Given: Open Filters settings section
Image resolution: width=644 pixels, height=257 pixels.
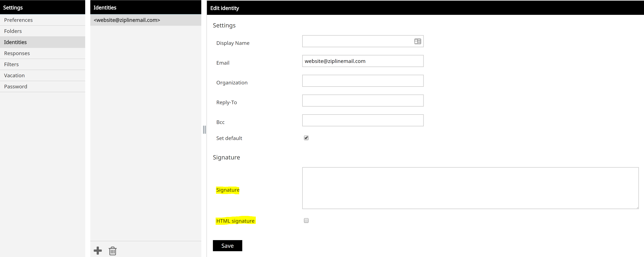Looking at the screenshot, I should 43,64.
